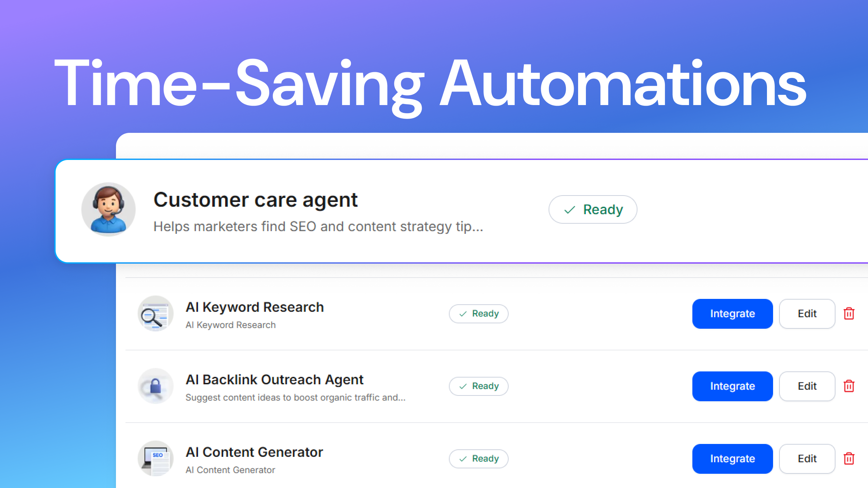Edit the AI Keyword Research agent
The height and width of the screenshot is (488, 868).
(807, 314)
